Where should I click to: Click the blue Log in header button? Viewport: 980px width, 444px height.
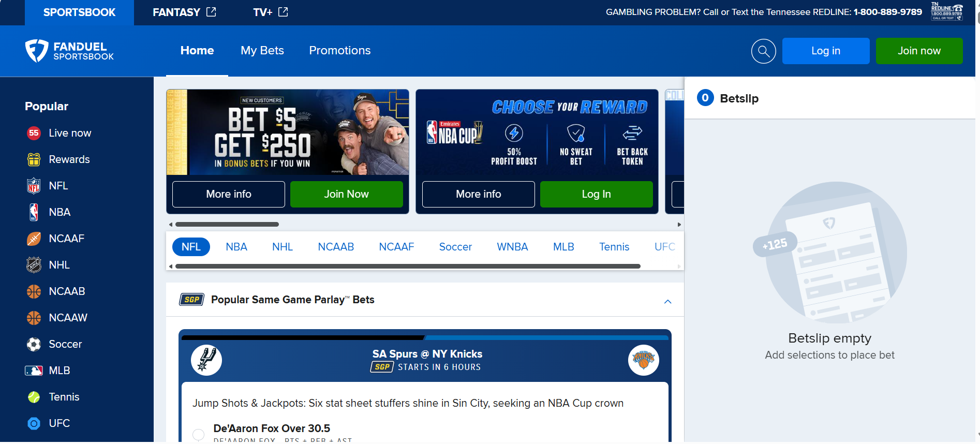pyautogui.click(x=826, y=51)
